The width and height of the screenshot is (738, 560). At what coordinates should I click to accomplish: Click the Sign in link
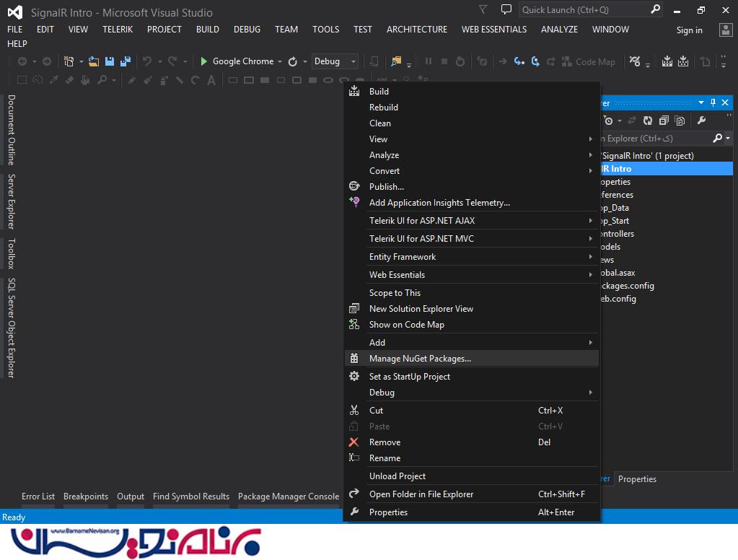click(689, 30)
